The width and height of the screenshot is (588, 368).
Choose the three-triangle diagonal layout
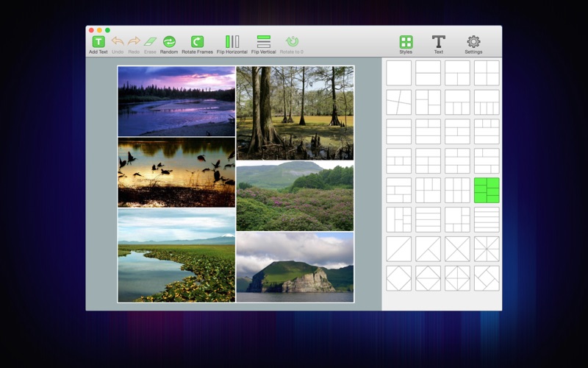[428, 249]
